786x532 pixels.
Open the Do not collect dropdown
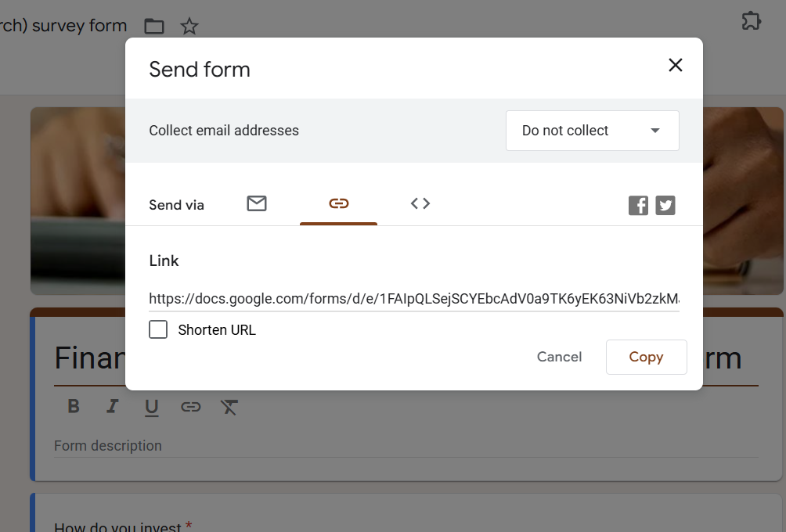click(592, 131)
